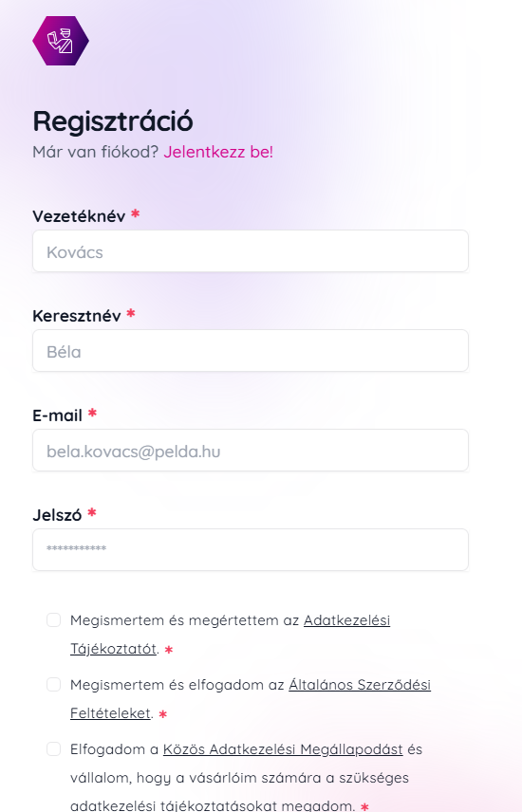
Task: Open the Általános Szerződési Feltételeket link
Action: tap(360, 685)
